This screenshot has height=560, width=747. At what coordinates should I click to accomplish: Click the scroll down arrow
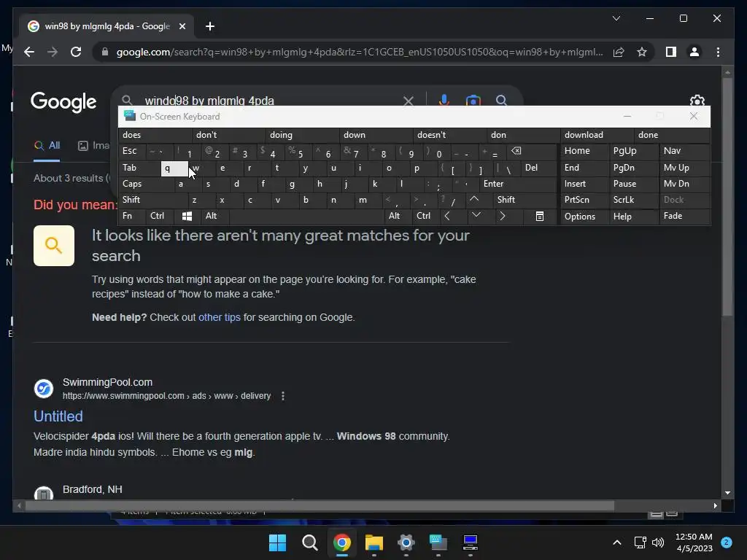(x=727, y=493)
